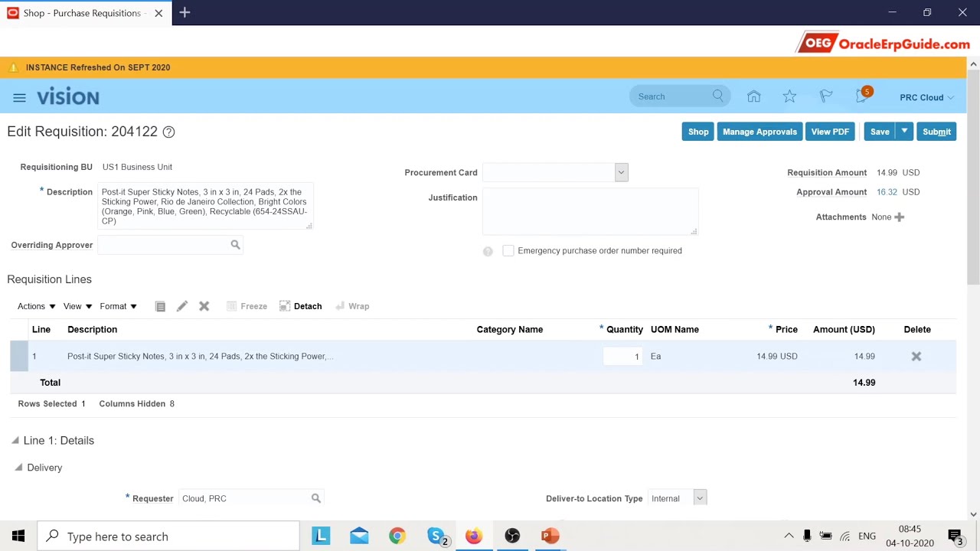Open the Watchlist flag icon
This screenshot has height=551, width=980.
point(825,96)
